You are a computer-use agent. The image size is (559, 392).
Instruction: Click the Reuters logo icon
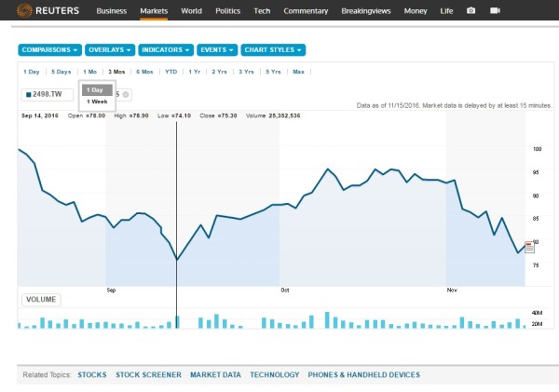point(24,10)
